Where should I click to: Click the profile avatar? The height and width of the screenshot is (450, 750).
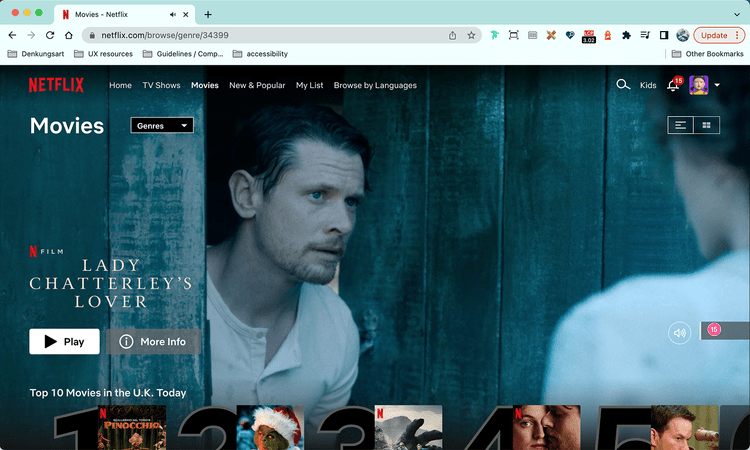[x=698, y=85]
